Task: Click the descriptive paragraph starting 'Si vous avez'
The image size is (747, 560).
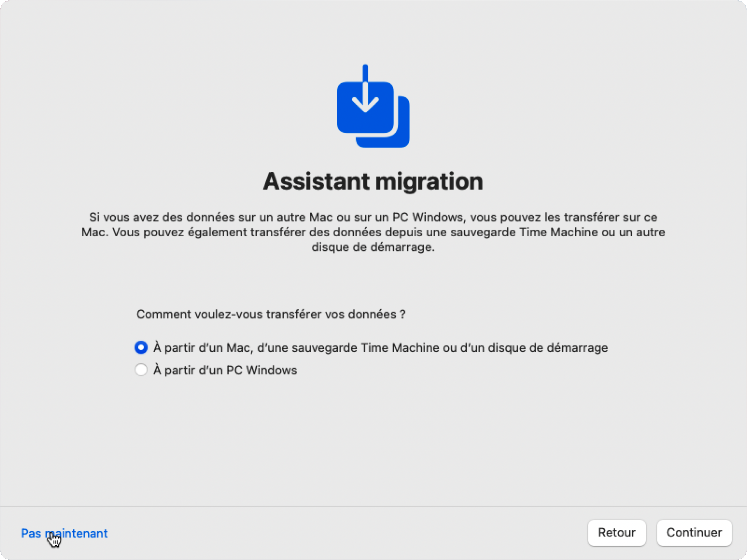Action: click(x=373, y=232)
